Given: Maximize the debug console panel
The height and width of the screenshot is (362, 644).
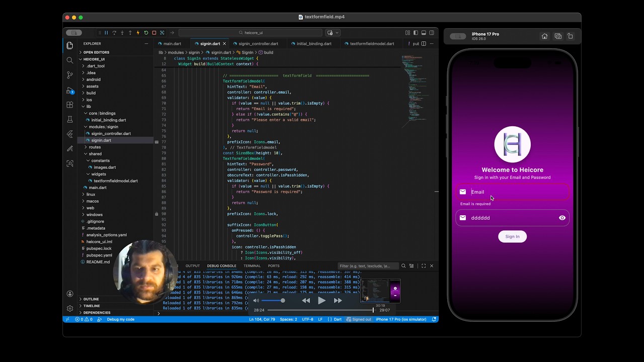Looking at the screenshot, I should (424, 266).
